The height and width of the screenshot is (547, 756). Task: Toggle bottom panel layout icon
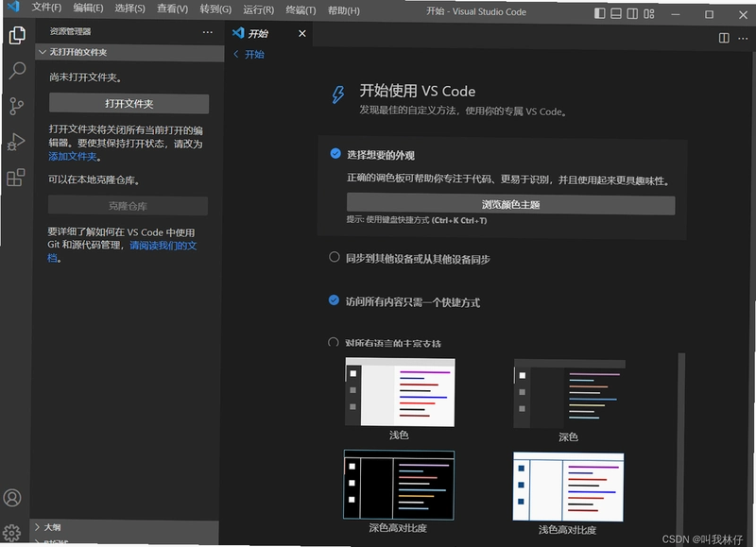click(616, 13)
